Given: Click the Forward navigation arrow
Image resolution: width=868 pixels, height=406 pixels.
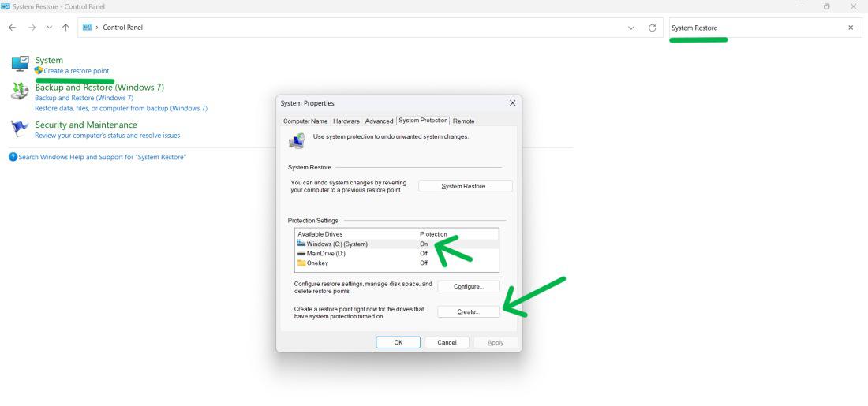Looking at the screenshot, I should (x=32, y=28).
